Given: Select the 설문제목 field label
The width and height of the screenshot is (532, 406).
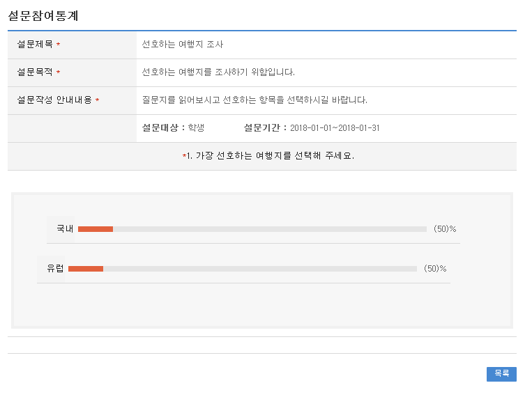Looking at the screenshot, I should click(35, 45).
